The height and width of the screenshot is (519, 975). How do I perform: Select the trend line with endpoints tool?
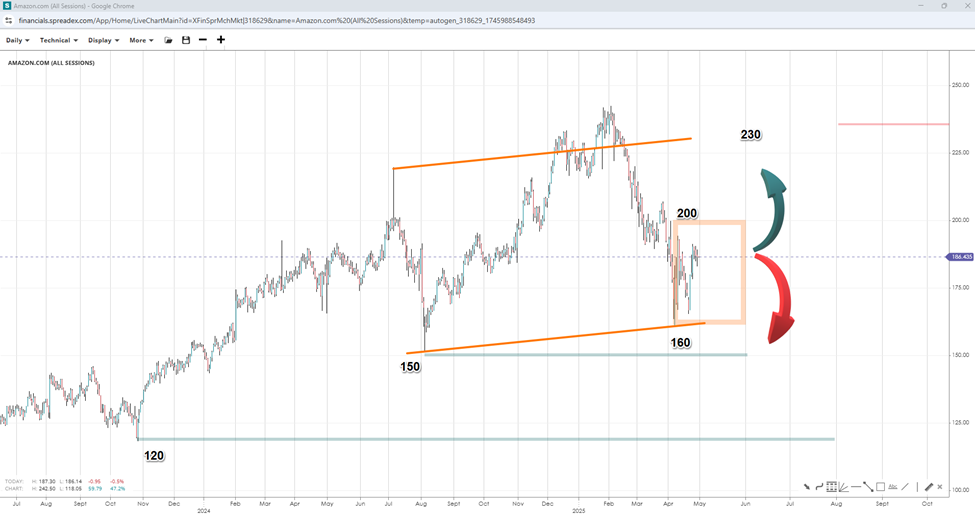click(x=868, y=487)
